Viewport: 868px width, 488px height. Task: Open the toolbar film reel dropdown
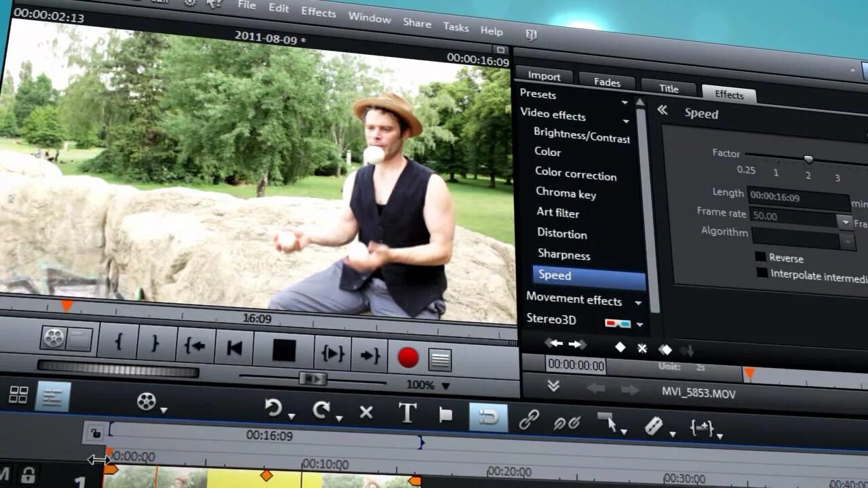163,409
